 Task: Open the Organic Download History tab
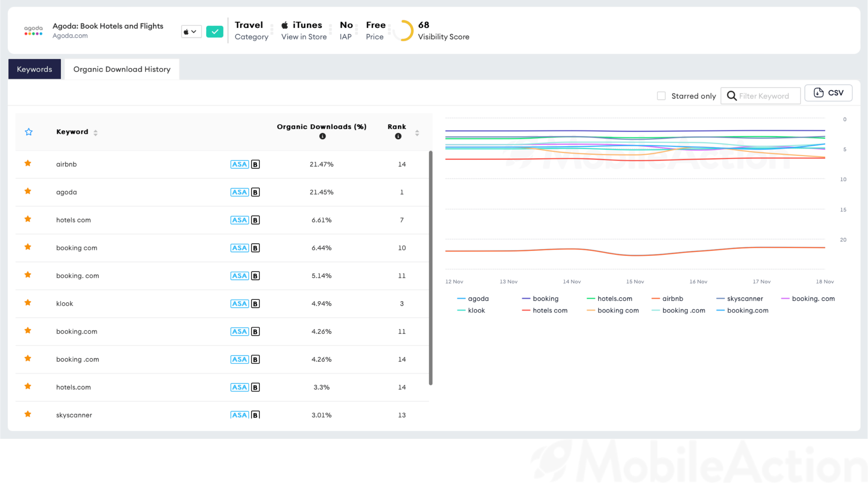[122, 69]
